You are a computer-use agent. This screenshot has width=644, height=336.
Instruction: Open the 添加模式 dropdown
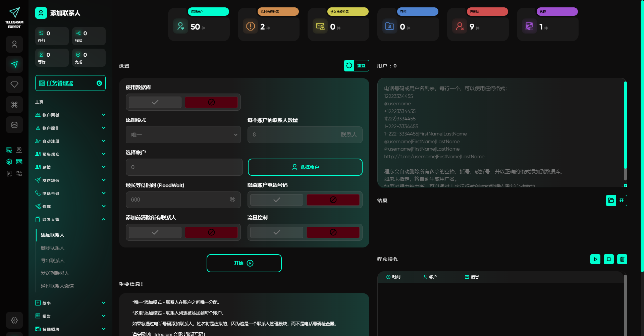click(183, 135)
